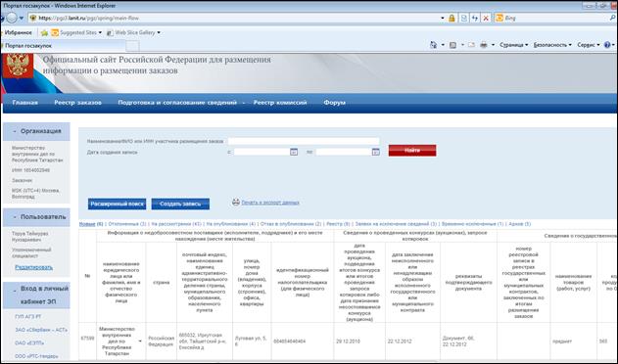Click record number 67599 in table
The image size is (618, 364).
87,338
